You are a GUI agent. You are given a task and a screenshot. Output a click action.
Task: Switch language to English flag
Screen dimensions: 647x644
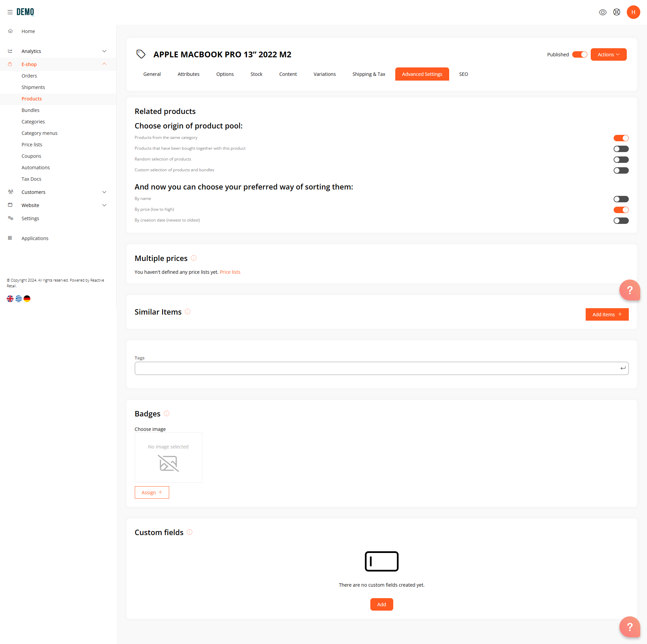[x=10, y=298]
